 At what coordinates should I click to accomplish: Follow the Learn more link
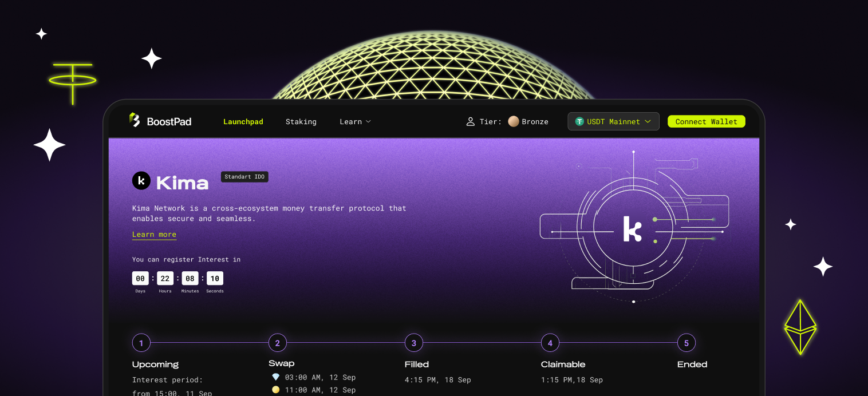154,235
